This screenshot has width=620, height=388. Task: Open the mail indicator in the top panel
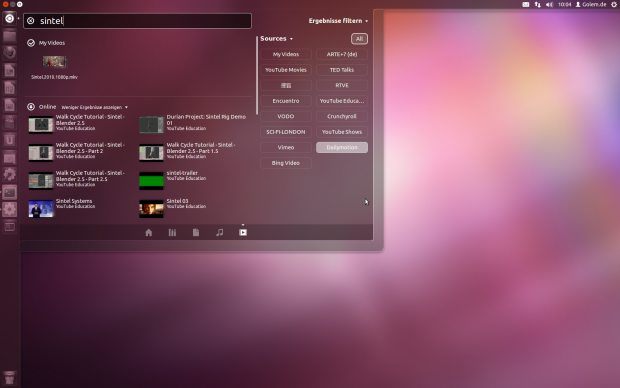[x=525, y=4]
